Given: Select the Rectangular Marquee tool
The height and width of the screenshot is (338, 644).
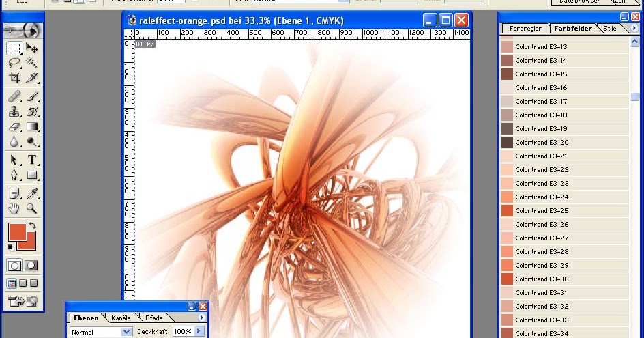Looking at the screenshot, I should point(14,48).
